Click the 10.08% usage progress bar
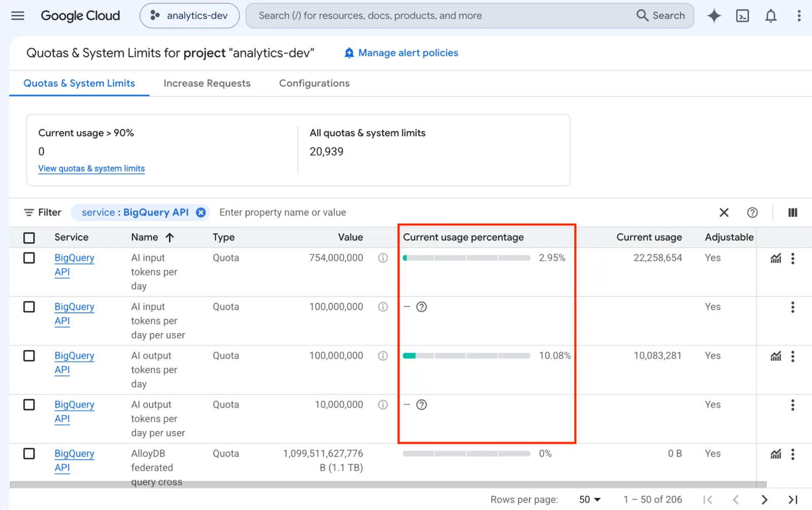Viewport: 812px width, 510px height. click(x=466, y=356)
